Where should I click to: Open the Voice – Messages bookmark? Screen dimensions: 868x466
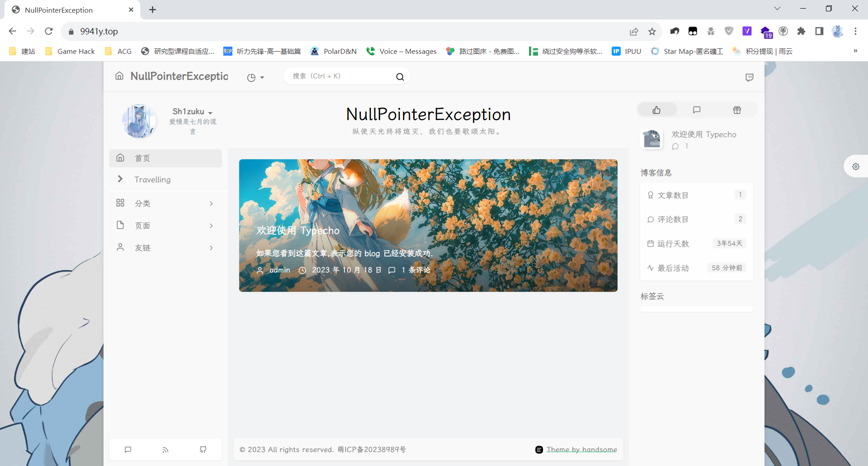(401, 51)
